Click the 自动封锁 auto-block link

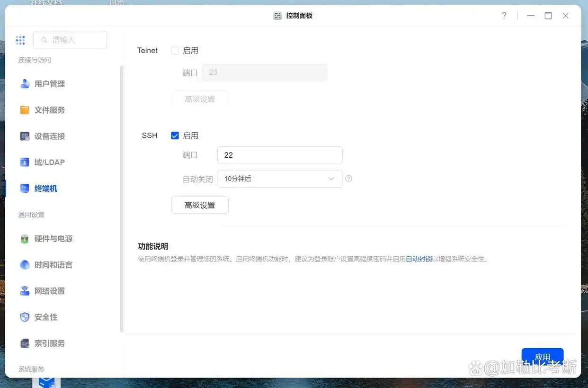[x=419, y=259]
